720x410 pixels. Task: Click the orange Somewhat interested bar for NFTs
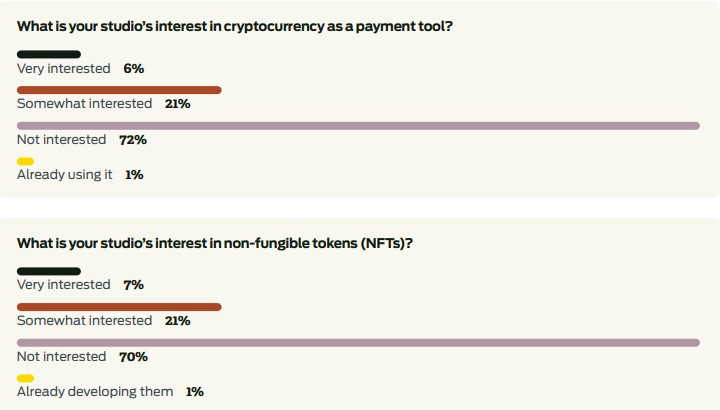(119, 307)
